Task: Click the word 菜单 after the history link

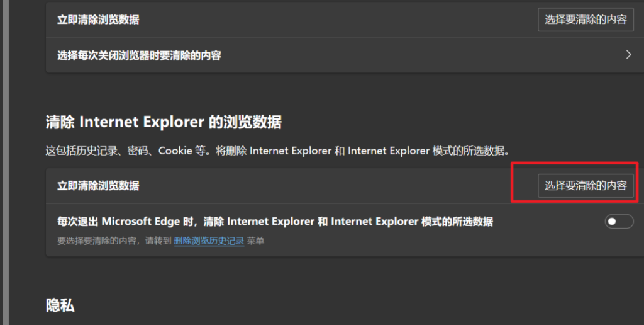Action: click(255, 241)
